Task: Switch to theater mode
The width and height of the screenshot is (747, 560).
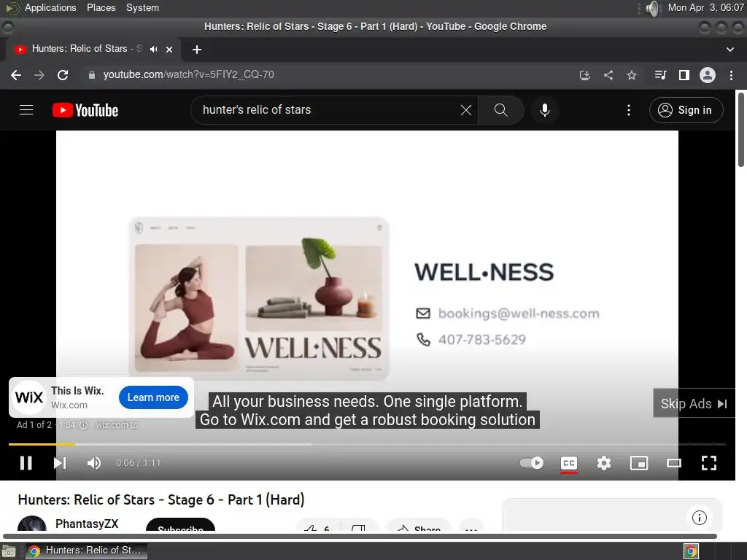Action: click(x=673, y=463)
